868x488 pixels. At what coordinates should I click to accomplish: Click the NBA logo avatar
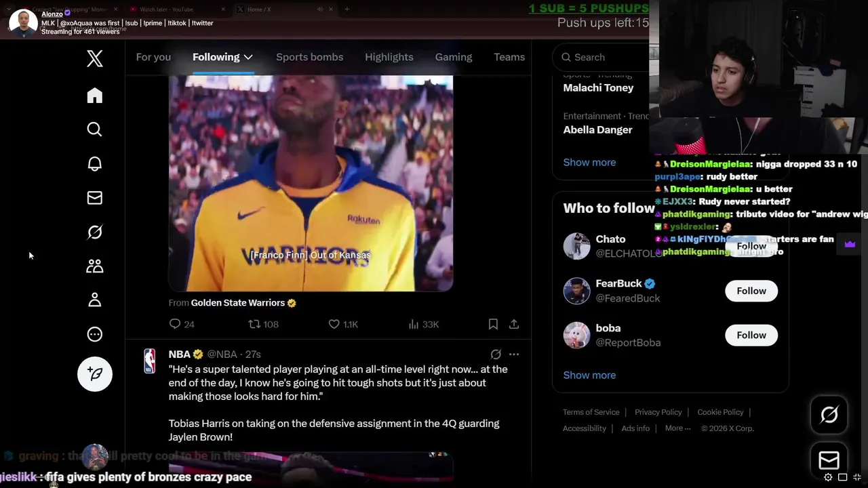point(150,361)
